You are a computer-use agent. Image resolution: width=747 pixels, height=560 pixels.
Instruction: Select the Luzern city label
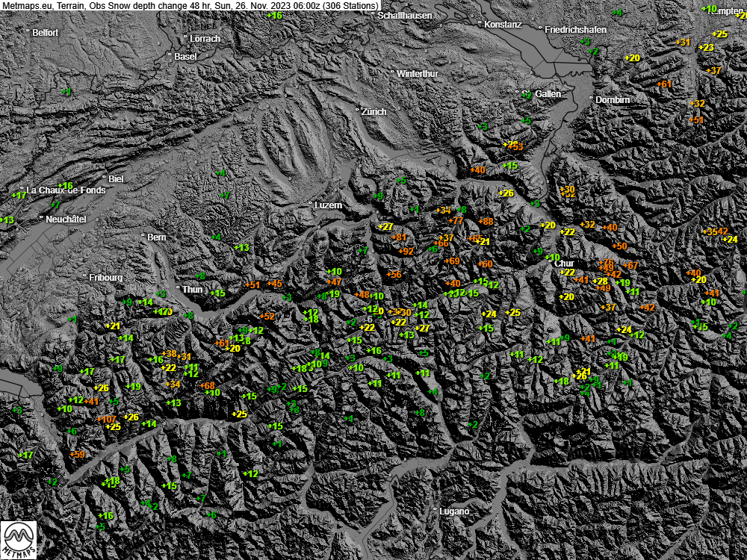click(329, 205)
